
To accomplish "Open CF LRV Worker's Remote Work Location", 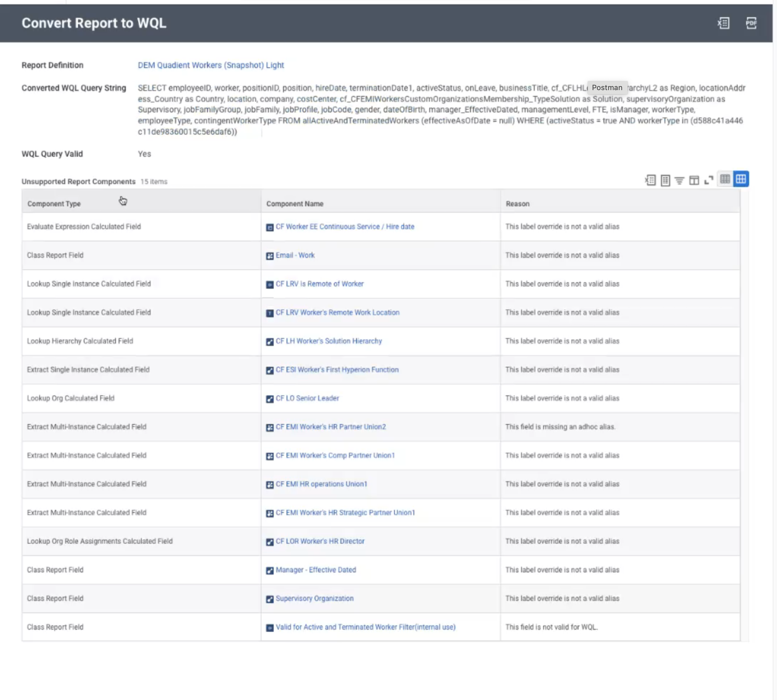I will (x=337, y=312).
